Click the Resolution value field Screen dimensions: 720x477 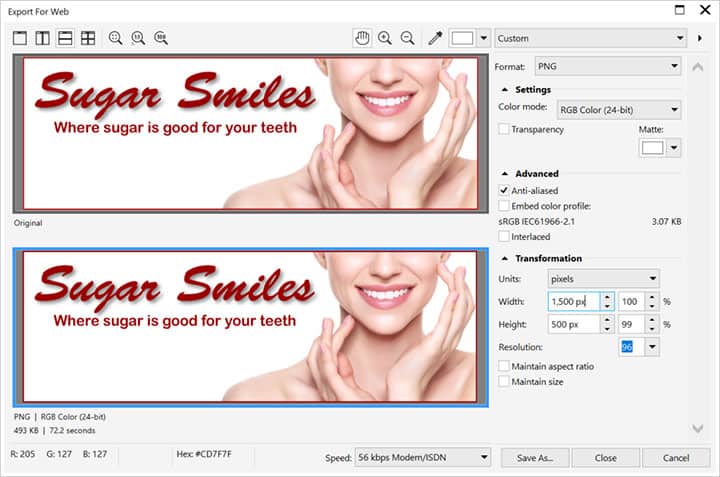pos(631,347)
